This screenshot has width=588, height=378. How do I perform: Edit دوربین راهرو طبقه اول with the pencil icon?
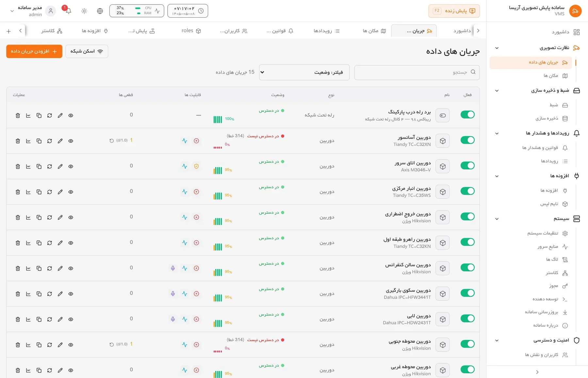pos(60,243)
